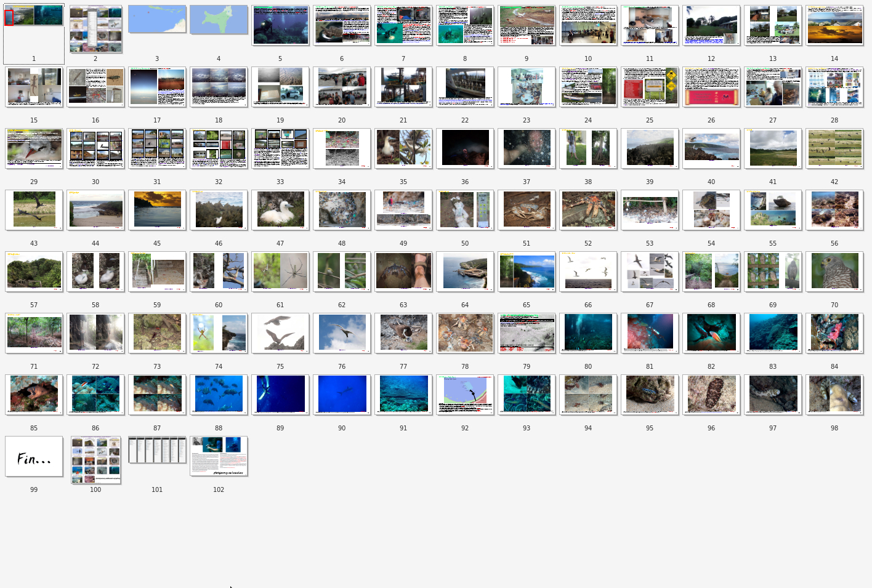Pick the hawk close-up on page 70
The width and height of the screenshot is (872, 588).
[834, 272]
